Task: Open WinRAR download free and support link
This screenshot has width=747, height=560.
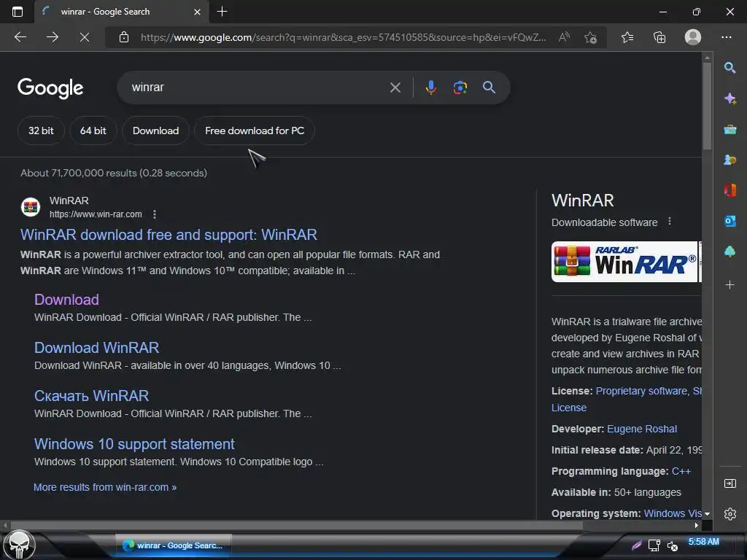Action: coord(169,235)
